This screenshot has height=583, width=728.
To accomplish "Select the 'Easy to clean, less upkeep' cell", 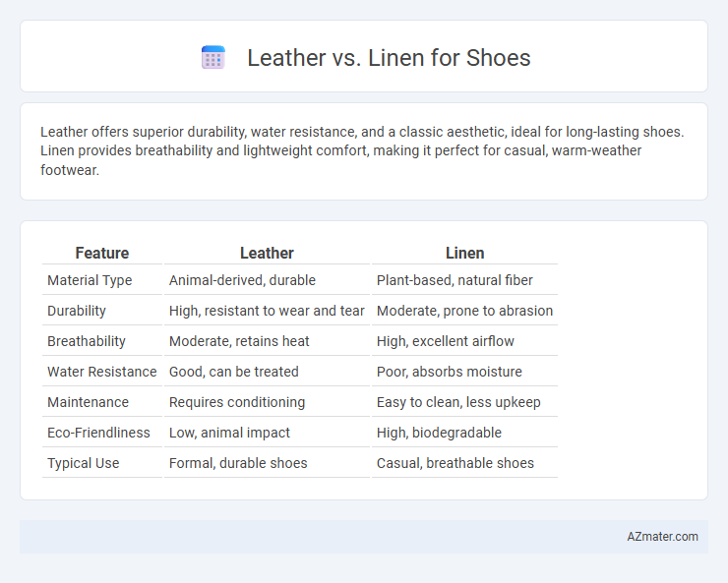I will 458,402.
